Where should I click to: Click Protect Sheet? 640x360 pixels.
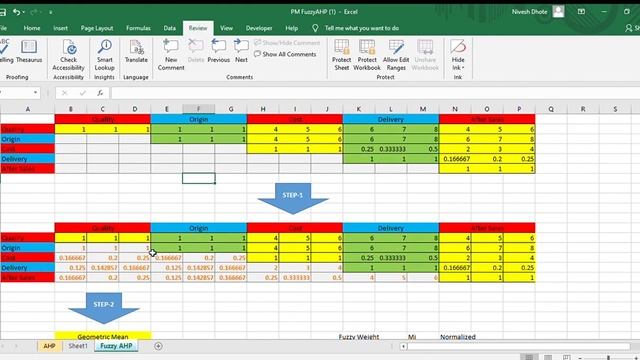point(341,56)
